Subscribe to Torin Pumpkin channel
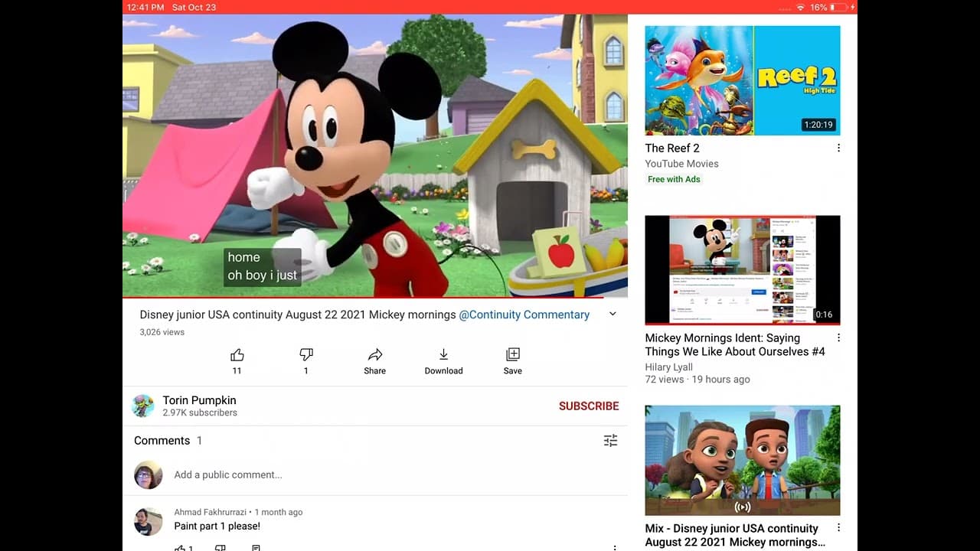The height and width of the screenshot is (551, 980). pos(589,406)
